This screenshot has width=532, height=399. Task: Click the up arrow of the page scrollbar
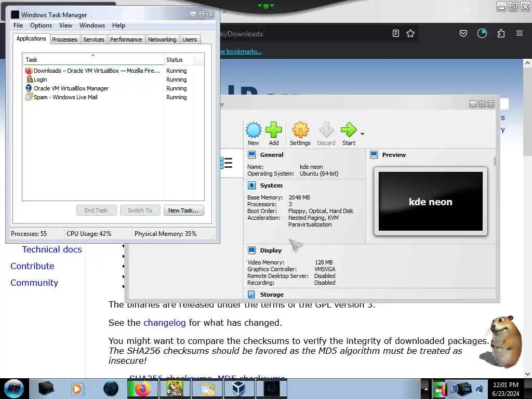527,63
